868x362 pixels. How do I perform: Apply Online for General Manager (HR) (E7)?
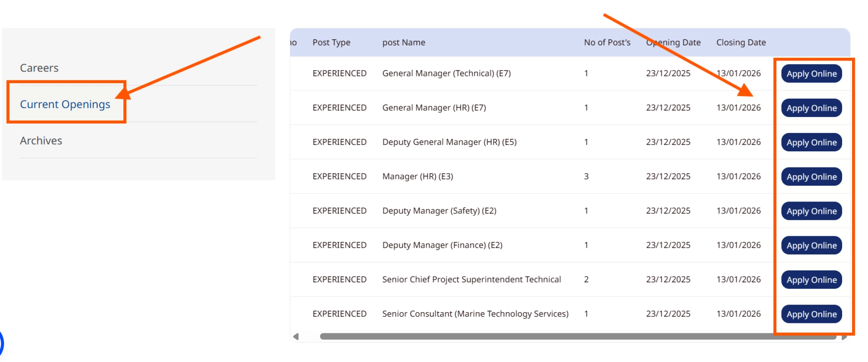point(811,108)
